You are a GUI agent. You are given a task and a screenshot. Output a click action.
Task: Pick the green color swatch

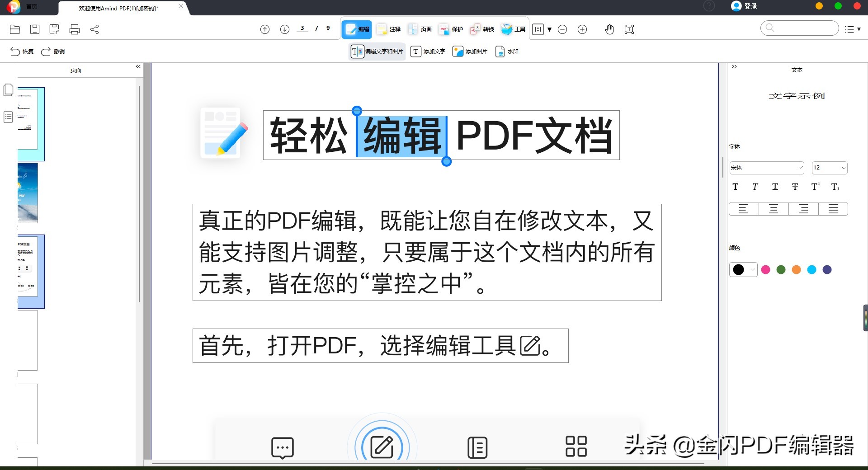[x=781, y=269]
